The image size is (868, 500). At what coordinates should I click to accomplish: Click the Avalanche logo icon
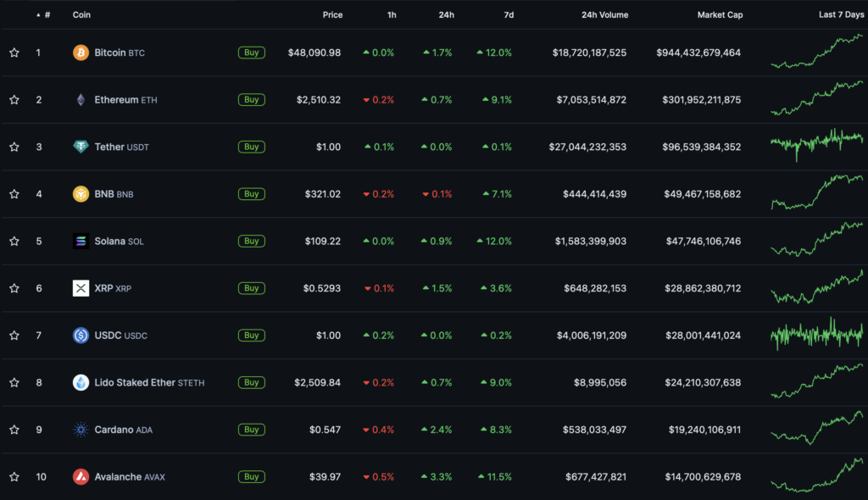point(81,476)
